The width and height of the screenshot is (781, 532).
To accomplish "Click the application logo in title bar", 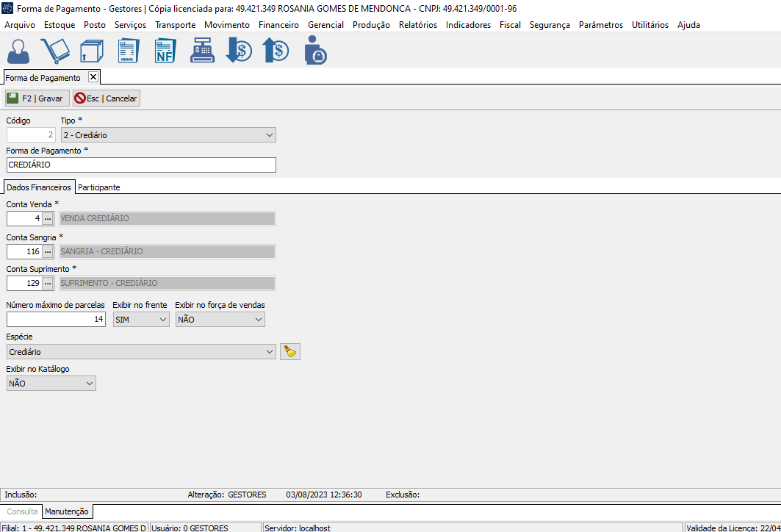I will pos(7,9).
